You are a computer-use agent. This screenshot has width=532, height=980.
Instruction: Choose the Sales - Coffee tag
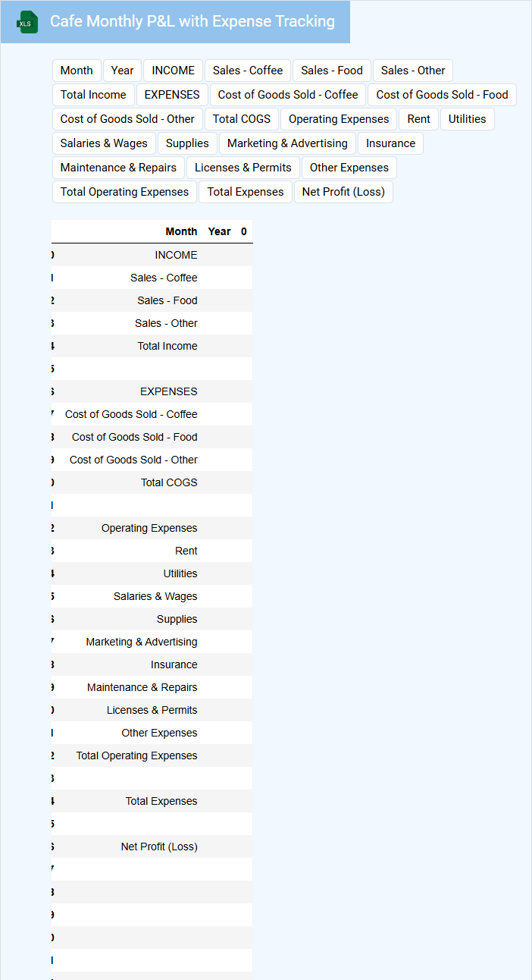[248, 71]
